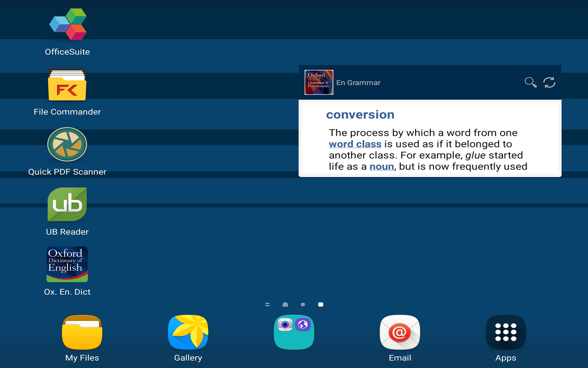Refresh the En Grammar widget entry
Screen dimensions: 588x368
coord(549,82)
